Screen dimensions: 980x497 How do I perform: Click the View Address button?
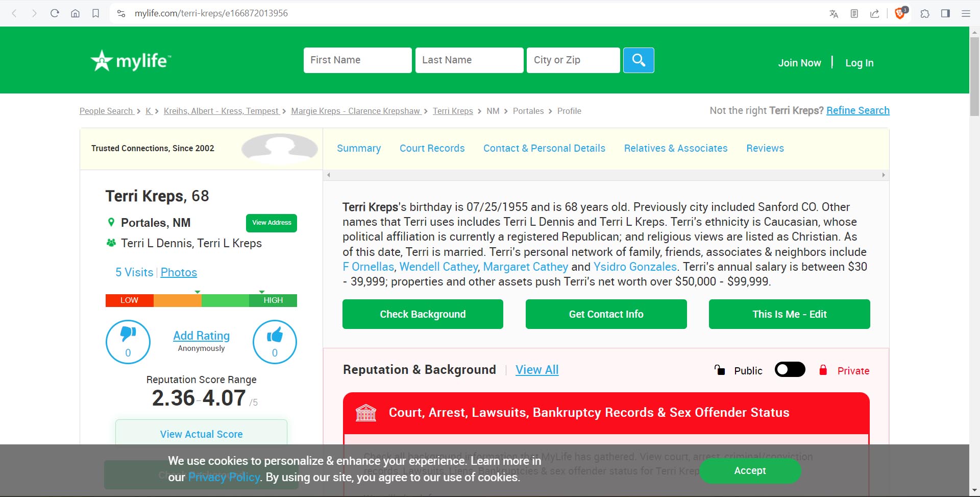click(x=272, y=223)
